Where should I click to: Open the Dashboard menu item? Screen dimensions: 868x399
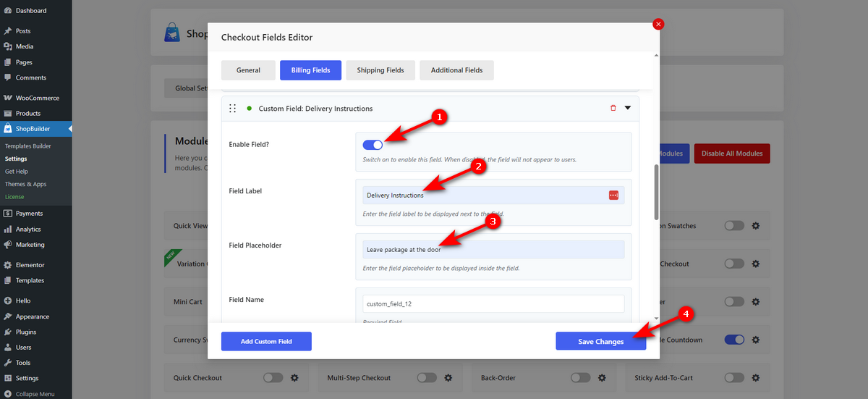coord(31,11)
